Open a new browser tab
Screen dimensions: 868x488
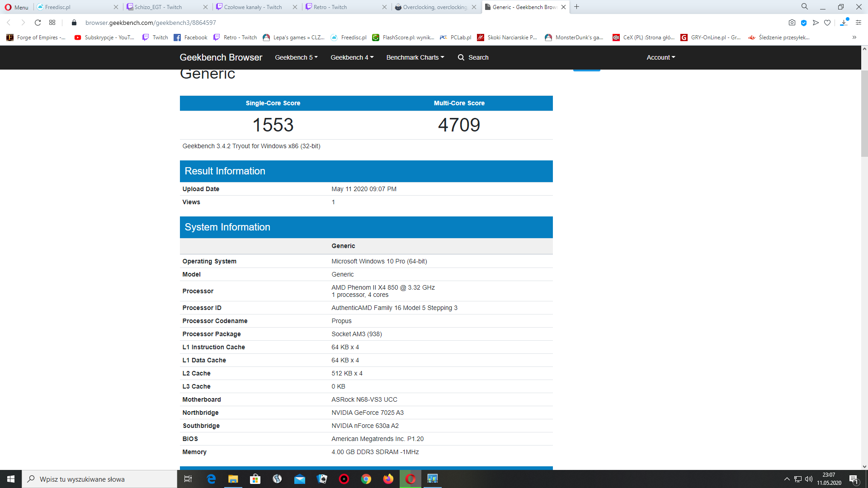[x=576, y=7]
